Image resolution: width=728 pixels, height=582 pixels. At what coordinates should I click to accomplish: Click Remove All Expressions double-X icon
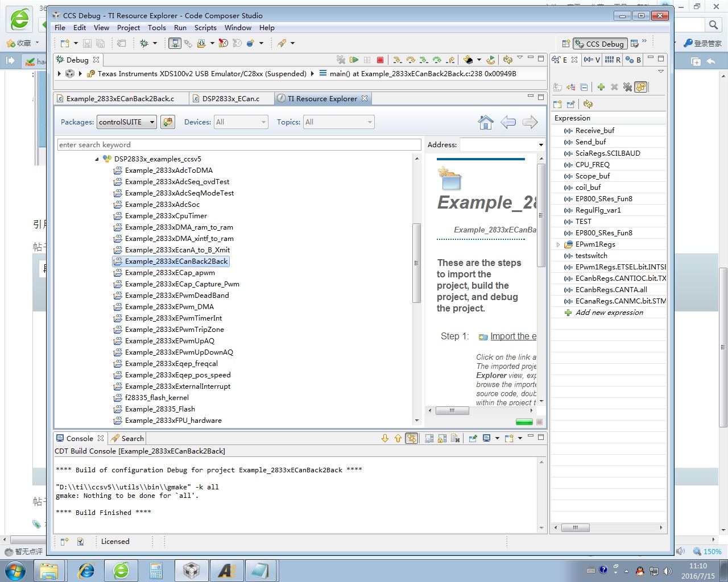[x=627, y=87]
